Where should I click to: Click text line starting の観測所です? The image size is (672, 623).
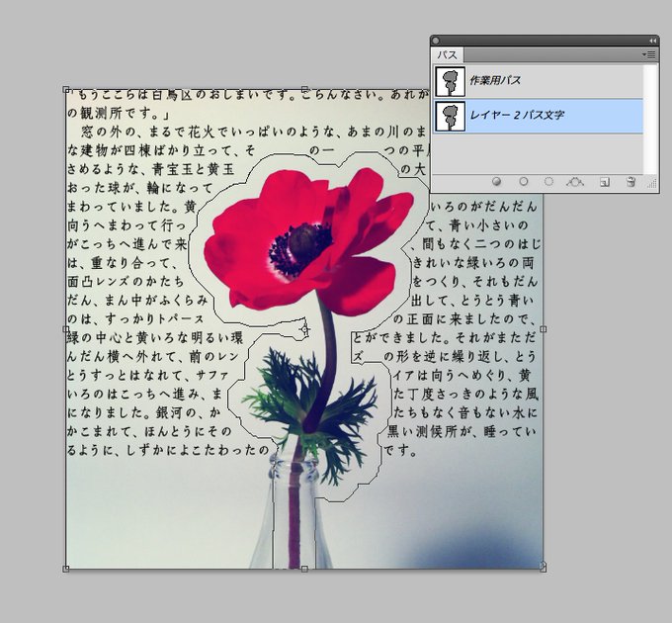[x=119, y=113]
